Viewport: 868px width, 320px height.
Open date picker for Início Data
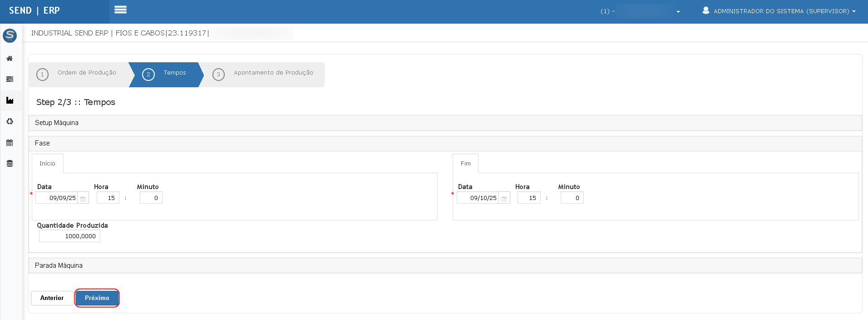point(83,198)
